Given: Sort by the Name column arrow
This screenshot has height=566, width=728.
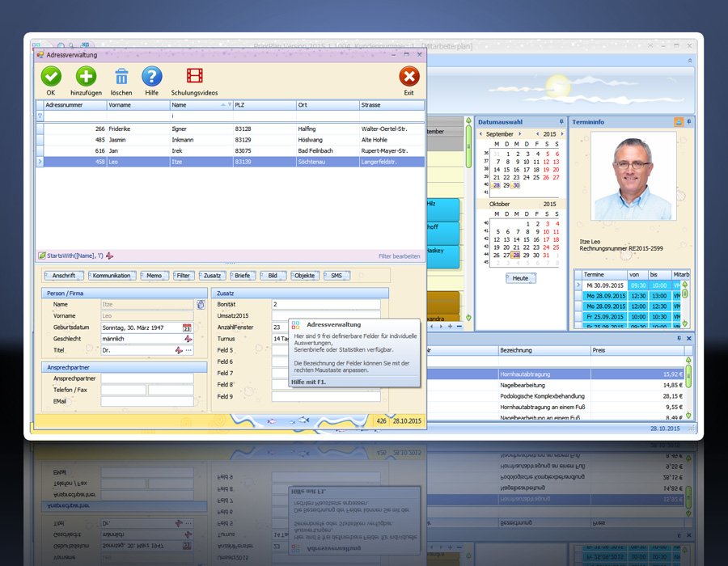Looking at the screenshot, I should coord(223,105).
